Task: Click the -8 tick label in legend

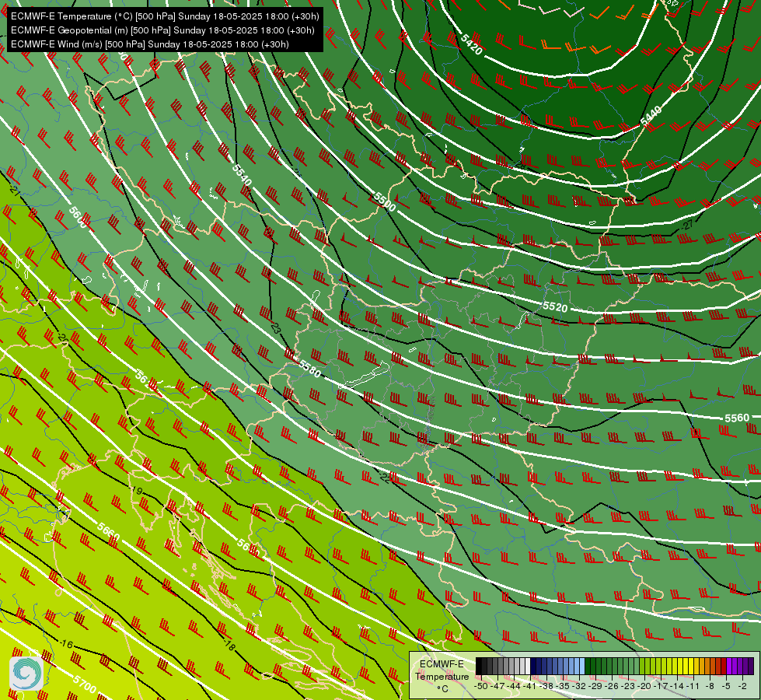Action: (710, 686)
